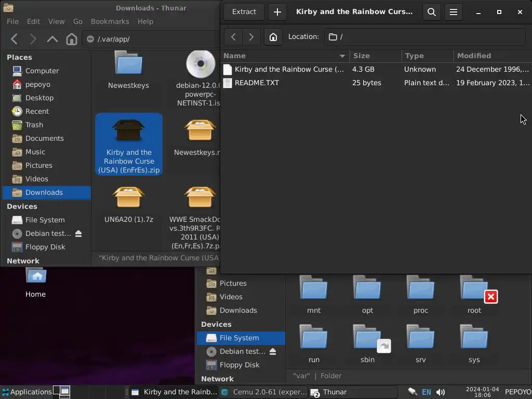Eject Debian test disc in lower Thunar
532x399 pixels.
coord(273,352)
